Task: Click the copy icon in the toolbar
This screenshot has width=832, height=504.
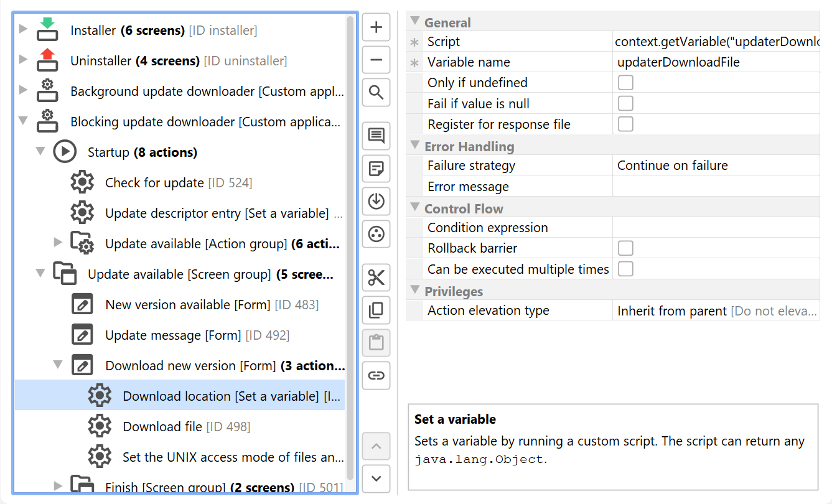Action: pyautogui.click(x=376, y=310)
